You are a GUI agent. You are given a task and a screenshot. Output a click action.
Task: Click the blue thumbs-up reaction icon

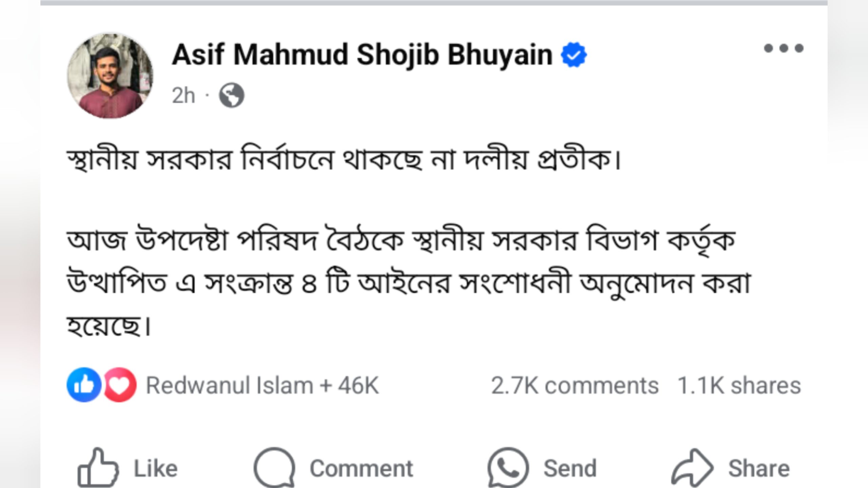[84, 385]
